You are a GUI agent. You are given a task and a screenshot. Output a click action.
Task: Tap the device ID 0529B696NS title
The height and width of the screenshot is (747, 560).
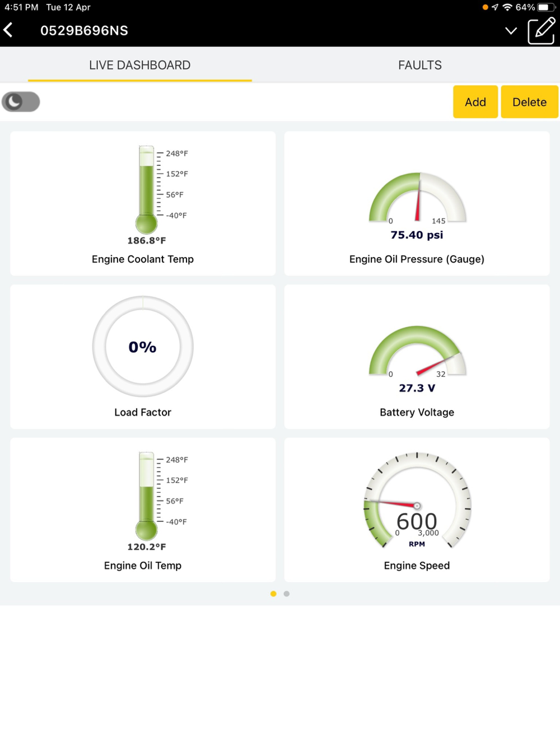84,31
